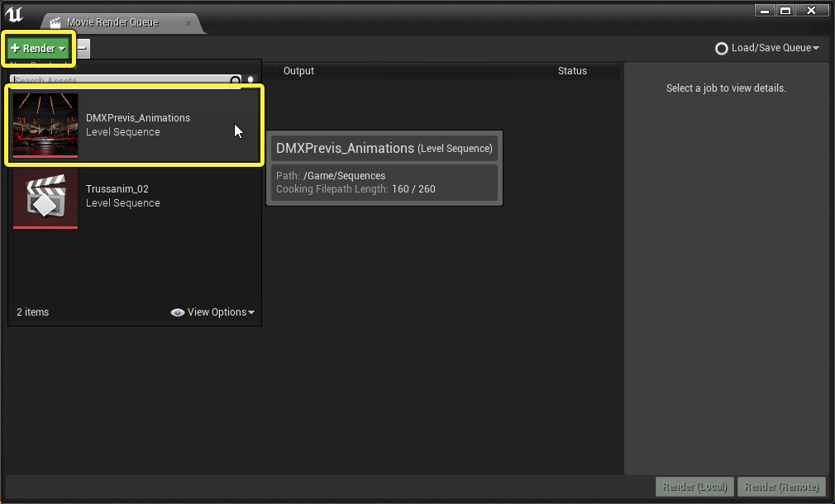The width and height of the screenshot is (835, 504).
Task: Click the Output column header
Action: click(x=298, y=70)
